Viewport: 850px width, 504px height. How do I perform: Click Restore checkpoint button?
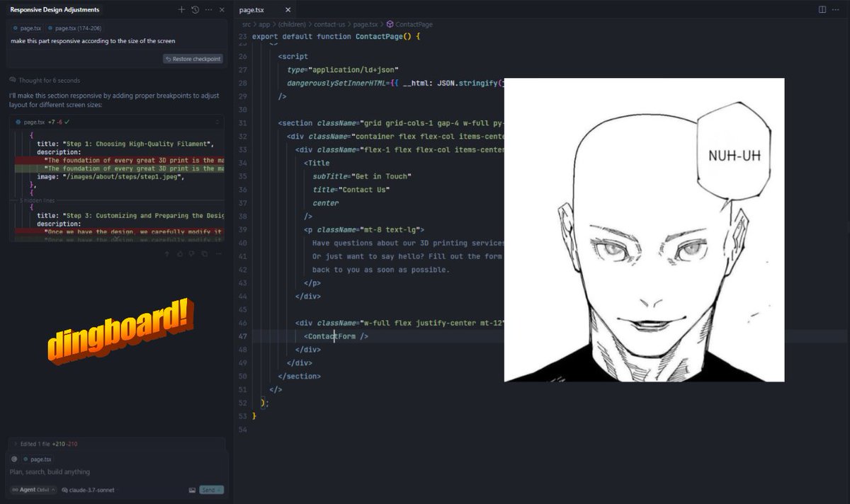[193, 59]
